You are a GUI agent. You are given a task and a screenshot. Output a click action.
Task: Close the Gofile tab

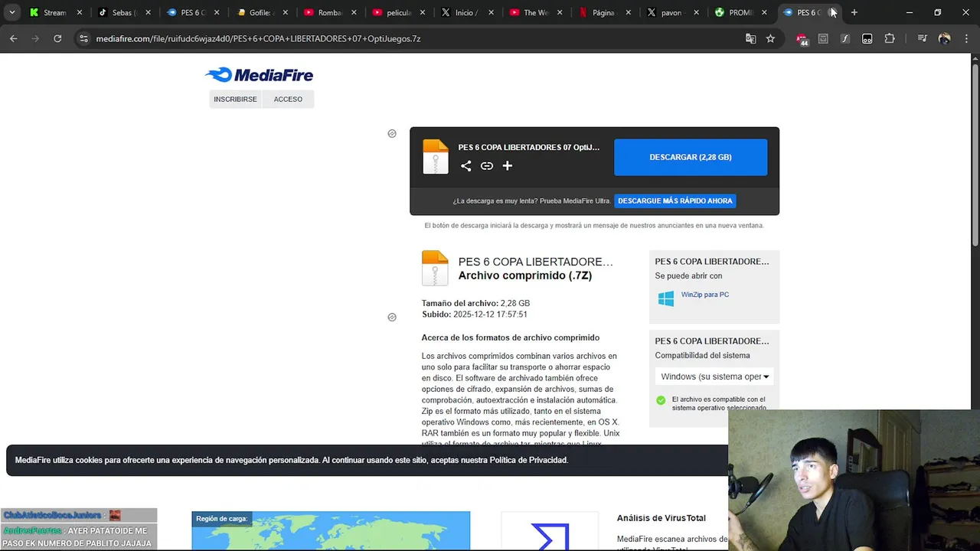(x=286, y=12)
